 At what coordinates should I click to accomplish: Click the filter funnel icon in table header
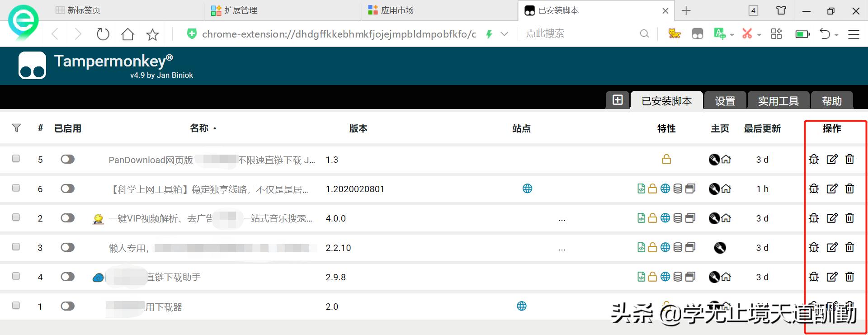[16, 128]
